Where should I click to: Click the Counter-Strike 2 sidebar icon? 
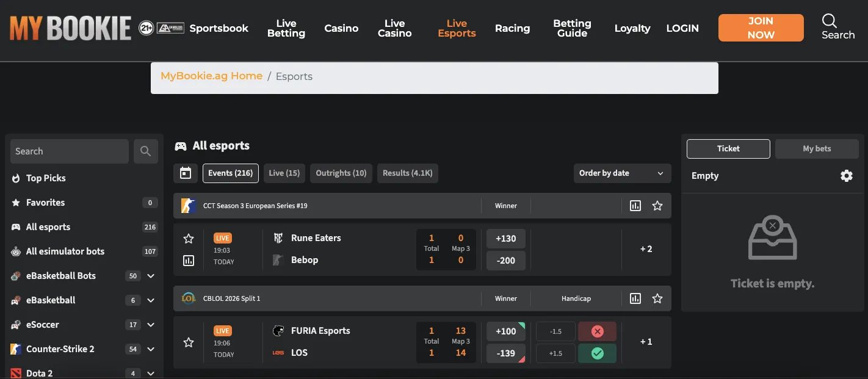pyautogui.click(x=16, y=349)
